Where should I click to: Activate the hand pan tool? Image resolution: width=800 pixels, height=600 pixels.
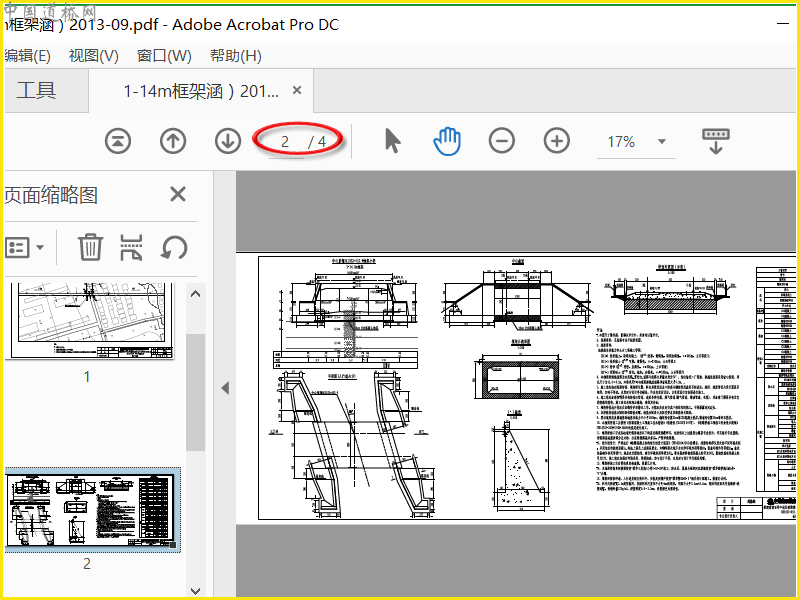point(447,141)
